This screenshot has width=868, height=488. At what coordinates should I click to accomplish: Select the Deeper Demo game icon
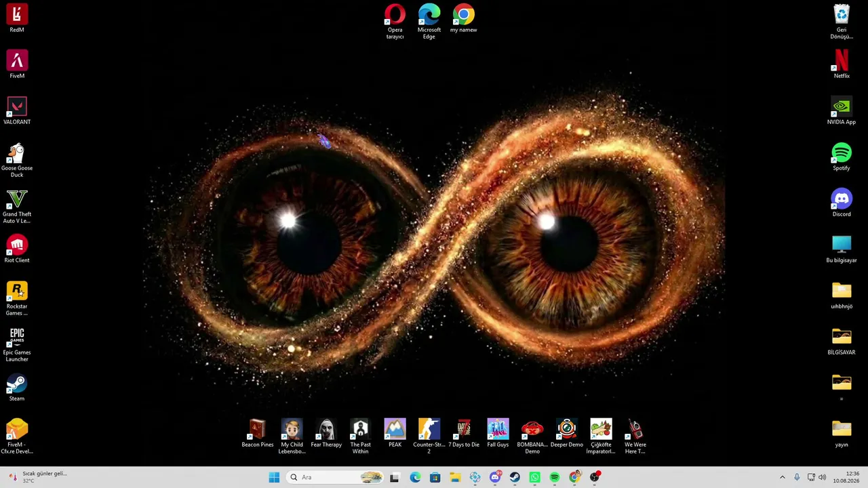pos(567,433)
